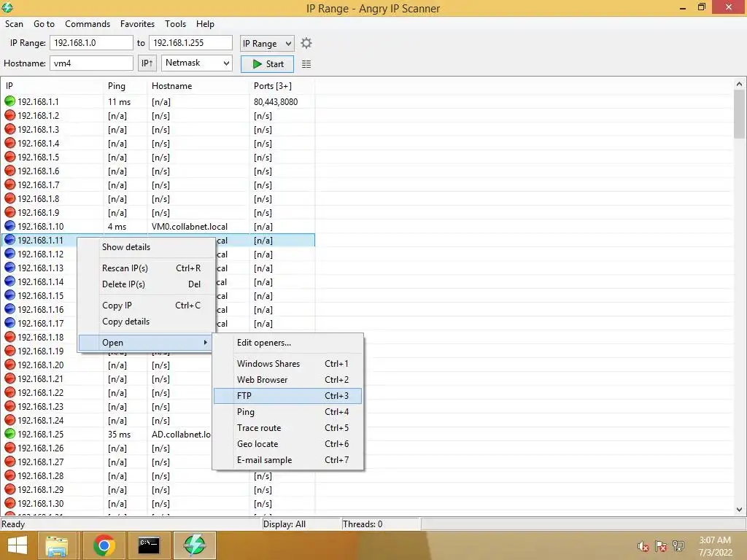747x560 pixels.
Task: Click the blue status icon for 192.168.1.10
Action: tap(10, 226)
